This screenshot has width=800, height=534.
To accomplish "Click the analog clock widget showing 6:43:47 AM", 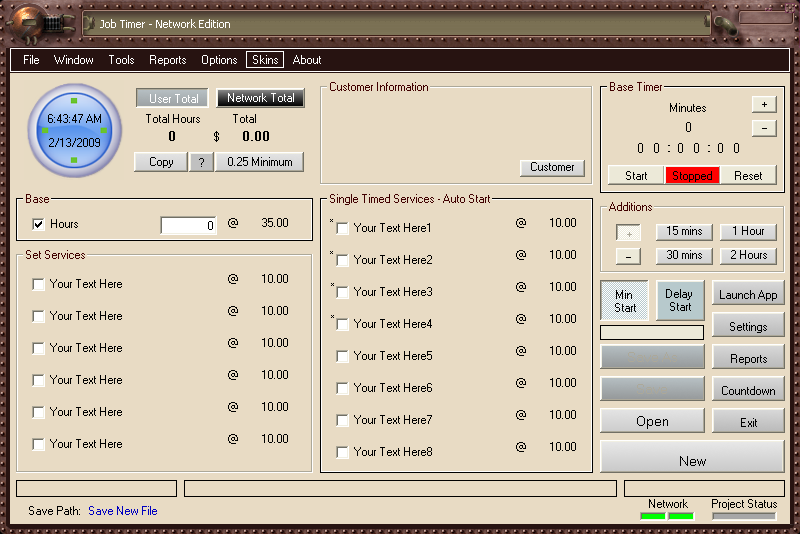I will (x=74, y=131).
